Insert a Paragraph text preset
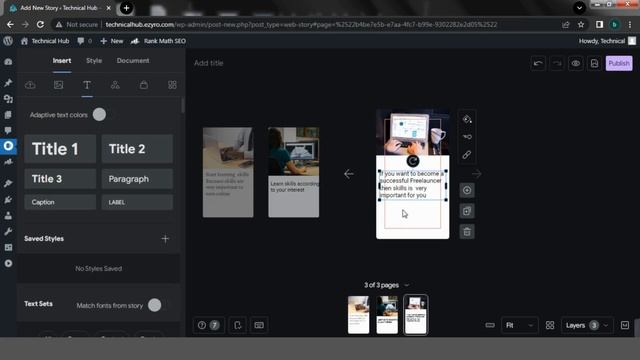640x360 pixels. point(137,179)
